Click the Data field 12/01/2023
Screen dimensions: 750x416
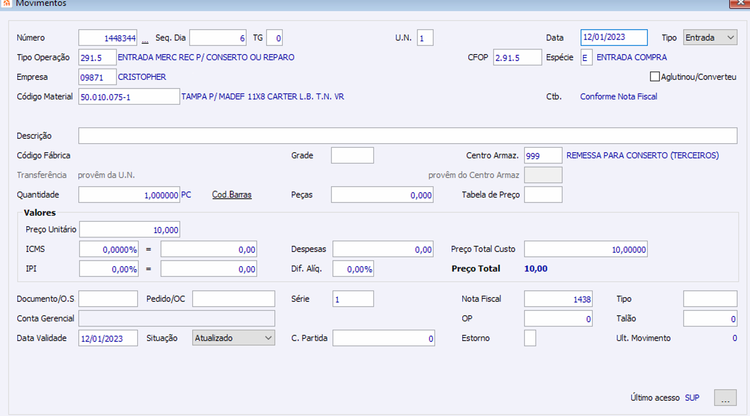tap(614, 37)
